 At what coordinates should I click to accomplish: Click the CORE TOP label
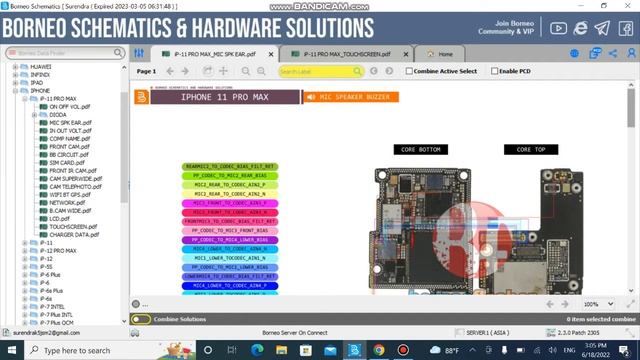(531, 149)
